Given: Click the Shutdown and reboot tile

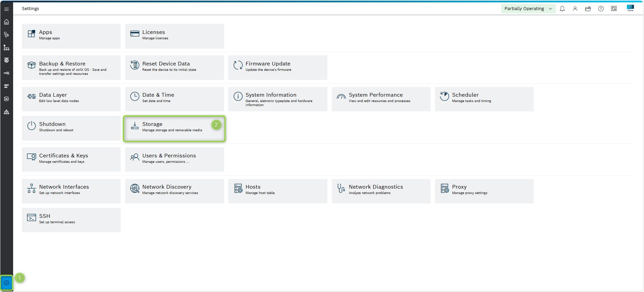Looking at the screenshot, I should pyautogui.click(x=71, y=128).
